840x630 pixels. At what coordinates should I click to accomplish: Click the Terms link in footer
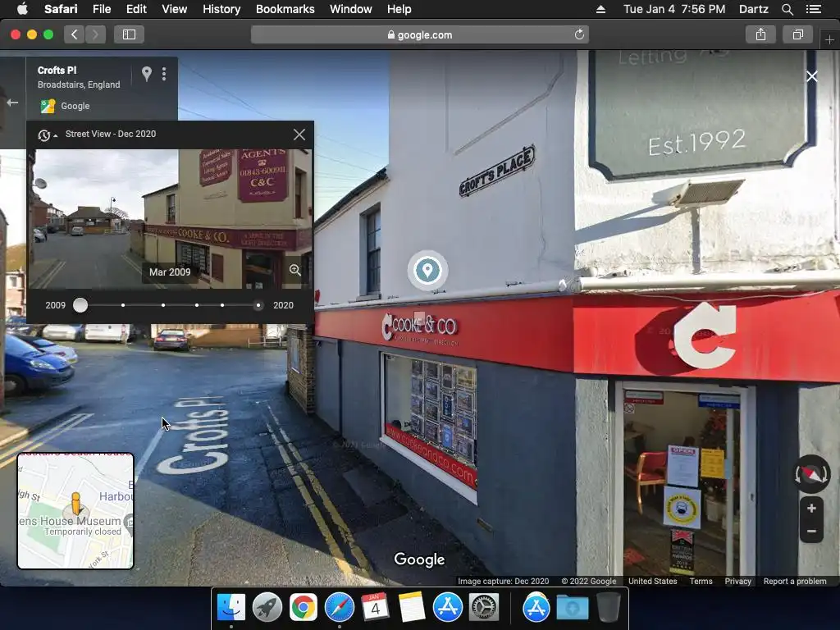pos(701,582)
